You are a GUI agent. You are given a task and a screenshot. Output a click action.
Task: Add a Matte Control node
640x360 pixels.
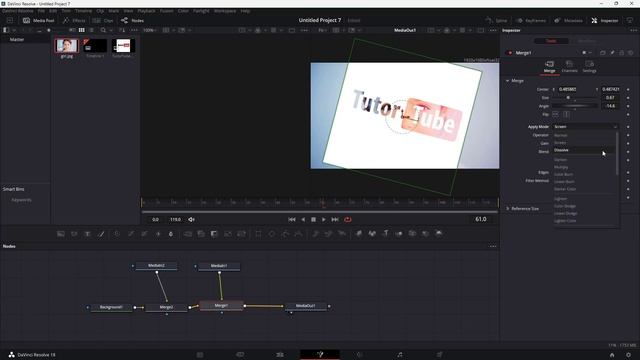pyautogui.click(x=214, y=234)
